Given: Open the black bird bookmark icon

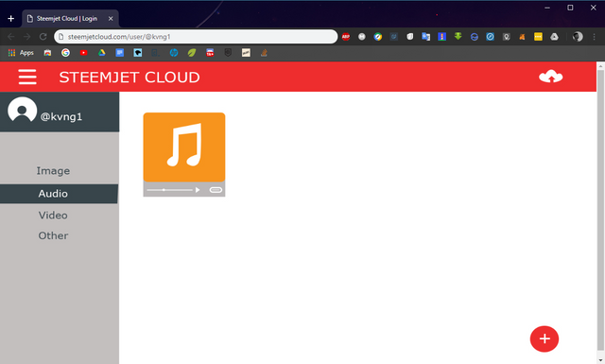Looking at the screenshot, I should 138,53.
